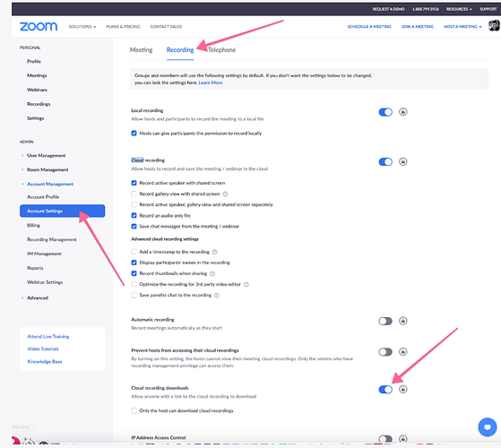Open Host a Meeting dropdown
Image resolution: width=501 pixels, height=448 pixels.
click(462, 27)
